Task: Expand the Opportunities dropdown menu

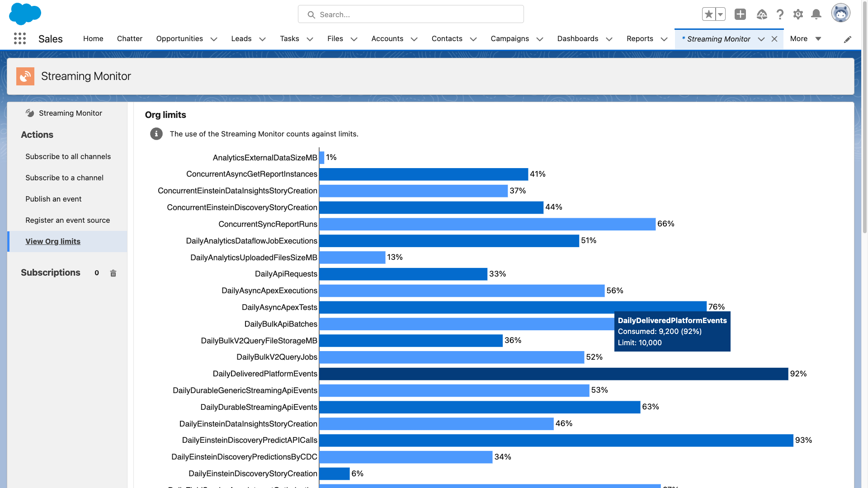Action: (213, 39)
